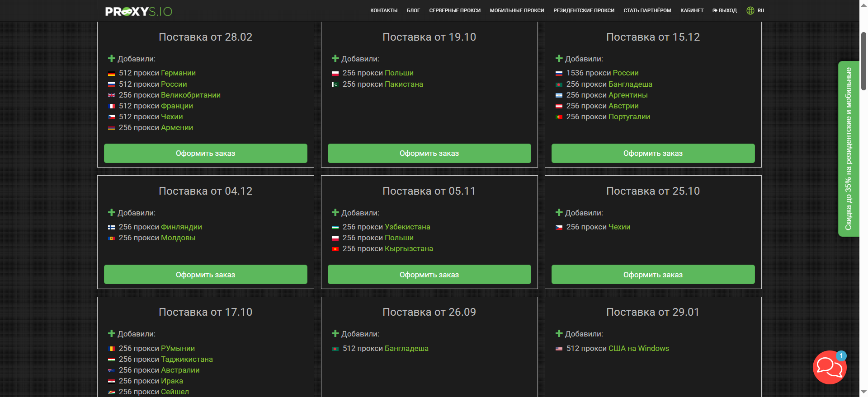Go to Мобильные прокси page

(x=517, y=10)
